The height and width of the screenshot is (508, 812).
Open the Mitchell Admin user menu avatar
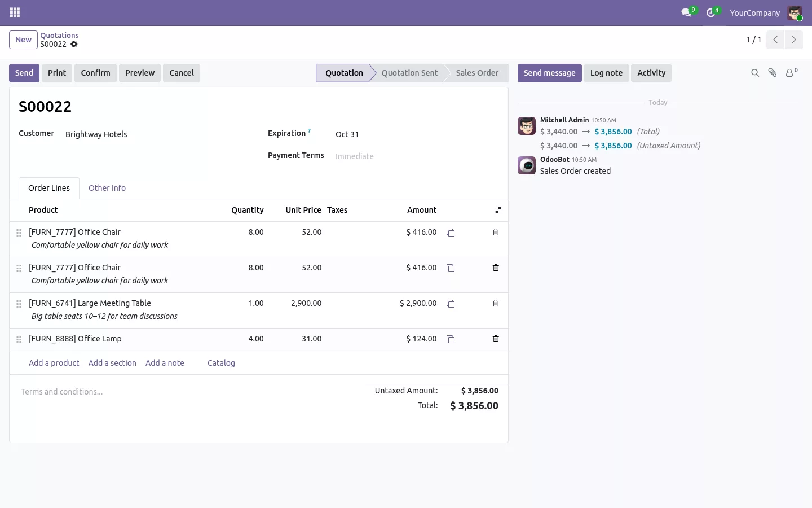pyautogui.click(x=795, y=13)
